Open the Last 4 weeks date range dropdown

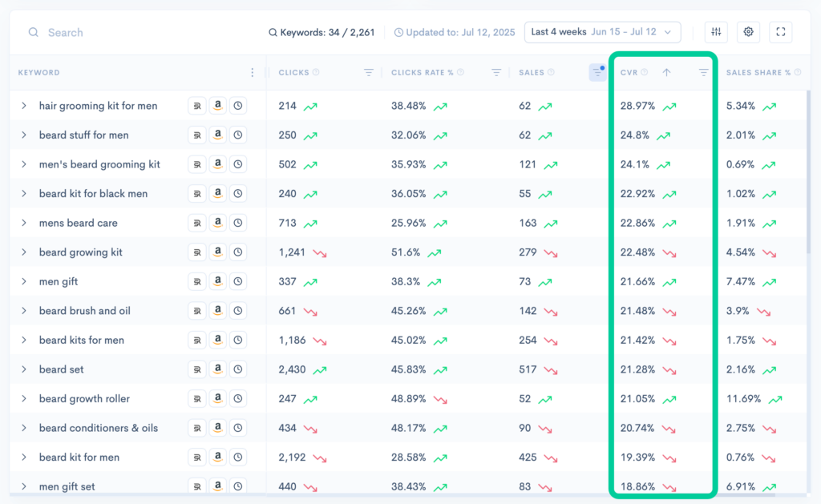point(603,32)
